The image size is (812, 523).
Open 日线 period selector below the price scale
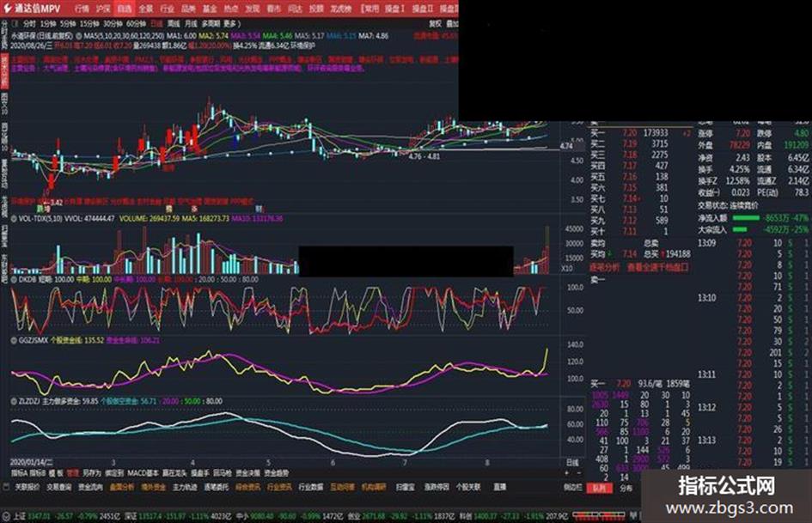[572, 463]
